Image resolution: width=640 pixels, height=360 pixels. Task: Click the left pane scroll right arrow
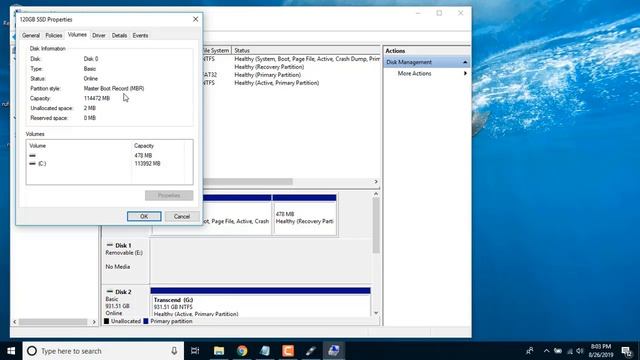pos(94,322)
